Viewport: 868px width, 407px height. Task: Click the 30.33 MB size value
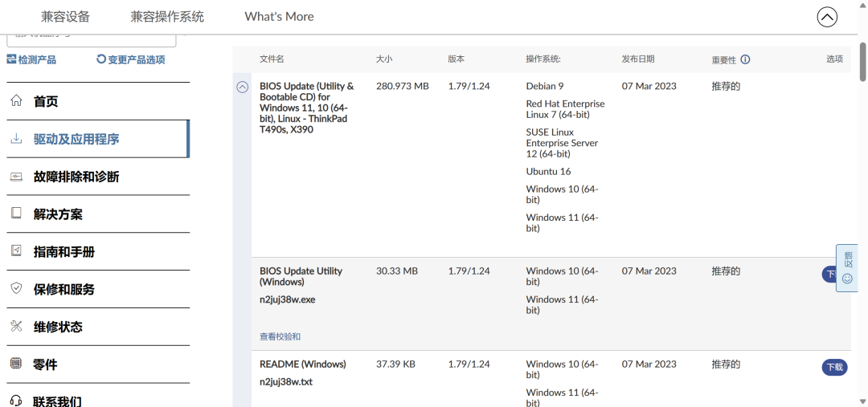(397, 271)
